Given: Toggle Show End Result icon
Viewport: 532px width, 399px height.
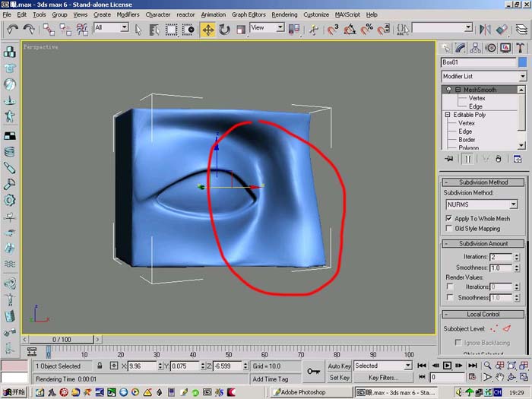Looking at the screenshot, I should tap(467, 159).
